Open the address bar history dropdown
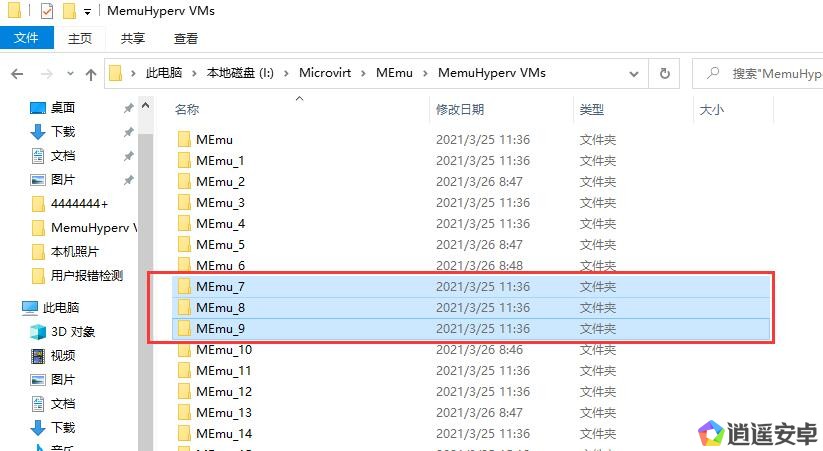 click(x=633, y=73)
